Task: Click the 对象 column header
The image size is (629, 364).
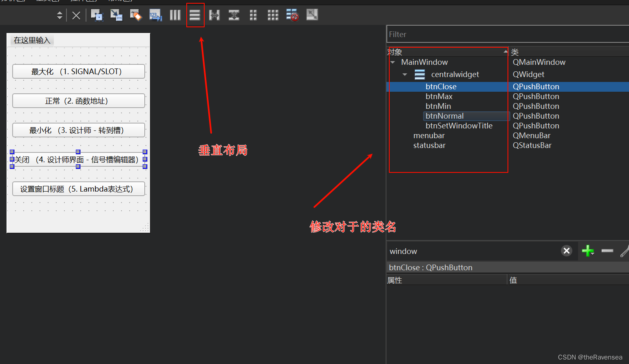Action: point(448,52)
